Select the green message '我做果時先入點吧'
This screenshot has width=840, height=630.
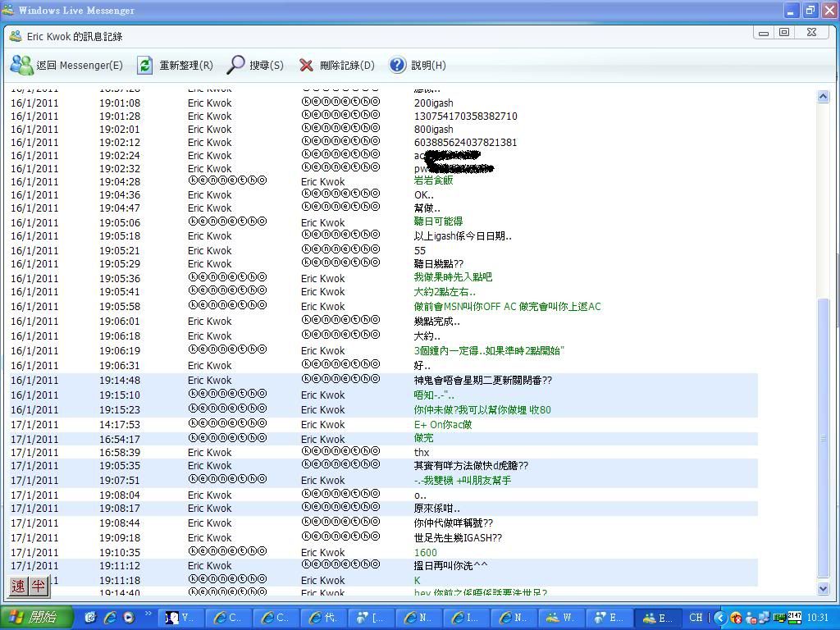tap(453, 277)
